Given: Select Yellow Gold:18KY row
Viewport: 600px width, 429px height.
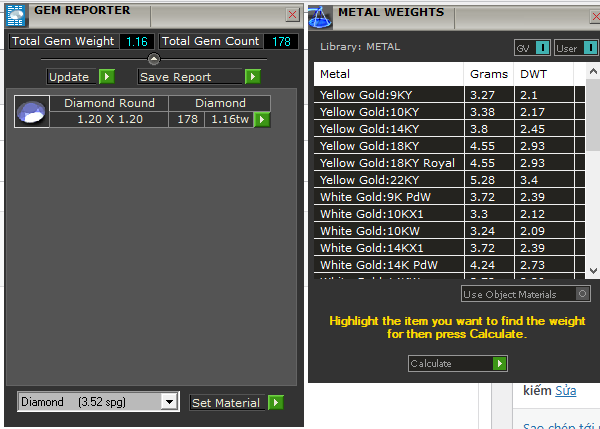Looking at the screenshot, I should coord(390,145).
